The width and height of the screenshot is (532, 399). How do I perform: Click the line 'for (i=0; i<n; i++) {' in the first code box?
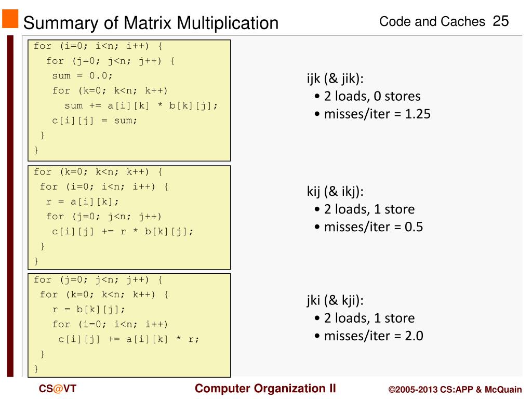pyautogui.click(x=98, y=46)
